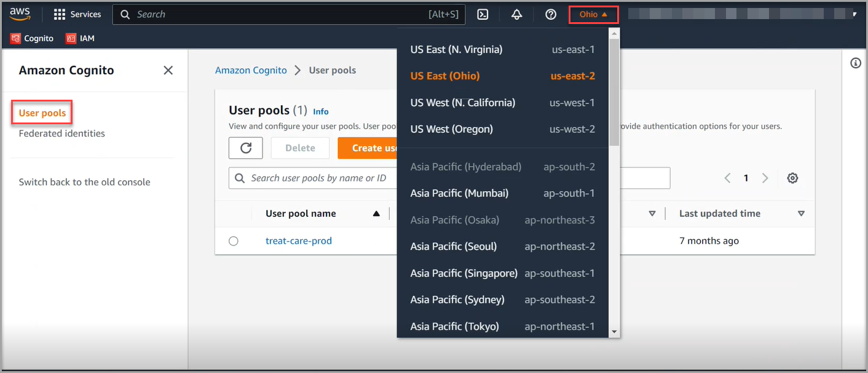Click the AWS logo home icon
This screenshot has height=373, width=868.
coord(20,14)
